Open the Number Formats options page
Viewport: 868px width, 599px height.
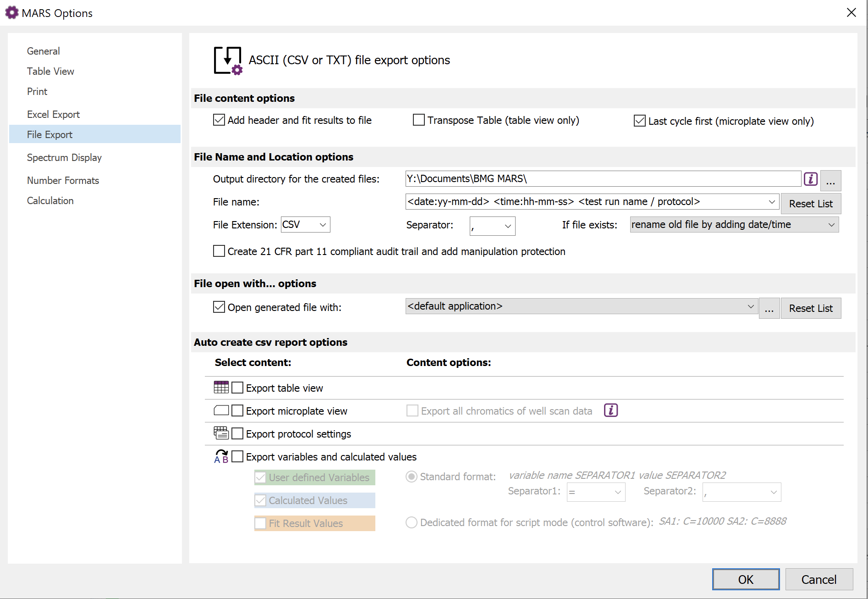(63, 180)
